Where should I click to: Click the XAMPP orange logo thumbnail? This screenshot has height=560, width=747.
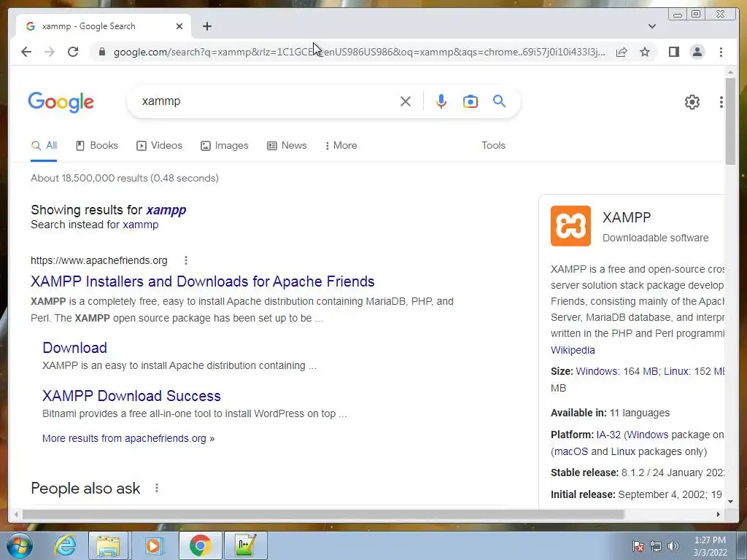pos(570,226)
